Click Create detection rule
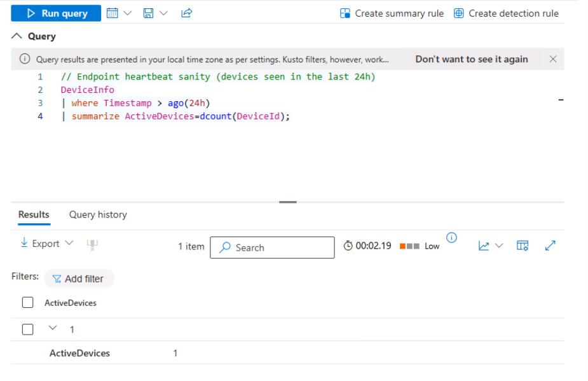 [x=506, y=13]
